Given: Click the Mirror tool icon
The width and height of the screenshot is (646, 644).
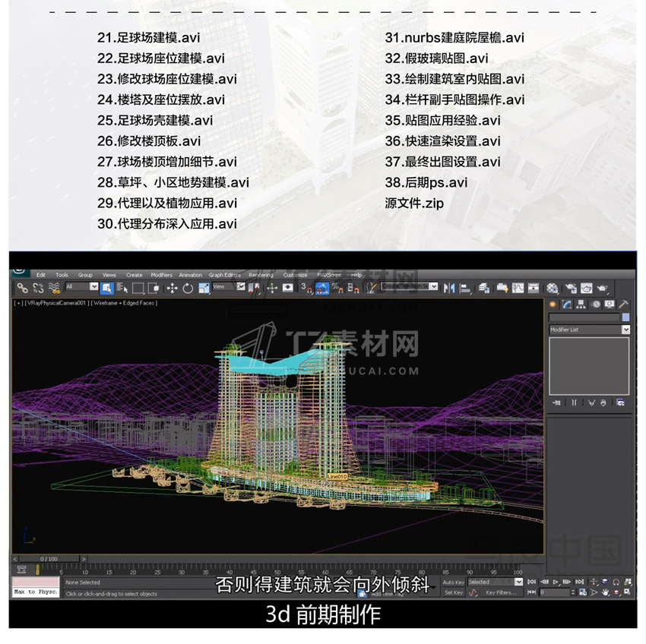Looking at the screenshot, I should click(449, 288).
